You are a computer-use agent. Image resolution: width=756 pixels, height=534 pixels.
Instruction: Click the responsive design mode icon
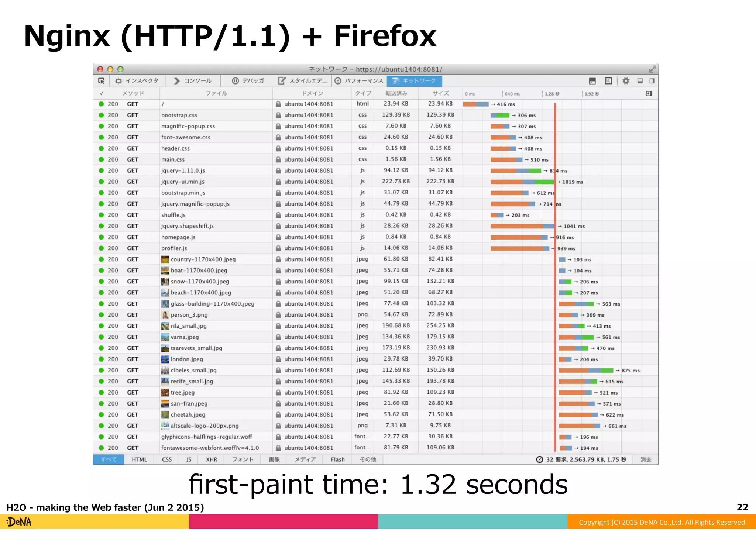pyautogui.click(x=608, y=81)
